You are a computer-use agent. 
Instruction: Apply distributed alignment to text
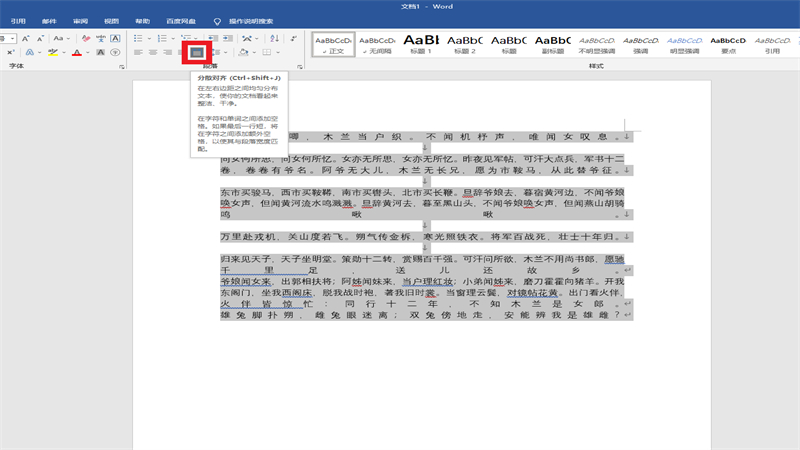(197, 52)
